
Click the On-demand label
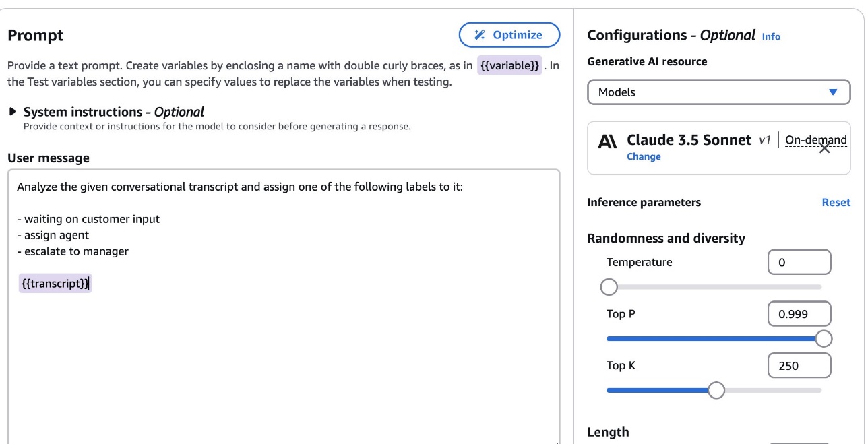(816, 140)
